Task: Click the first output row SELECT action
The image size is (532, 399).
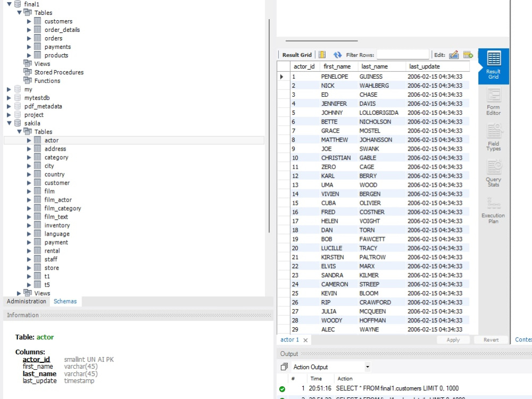Action: 397,388
